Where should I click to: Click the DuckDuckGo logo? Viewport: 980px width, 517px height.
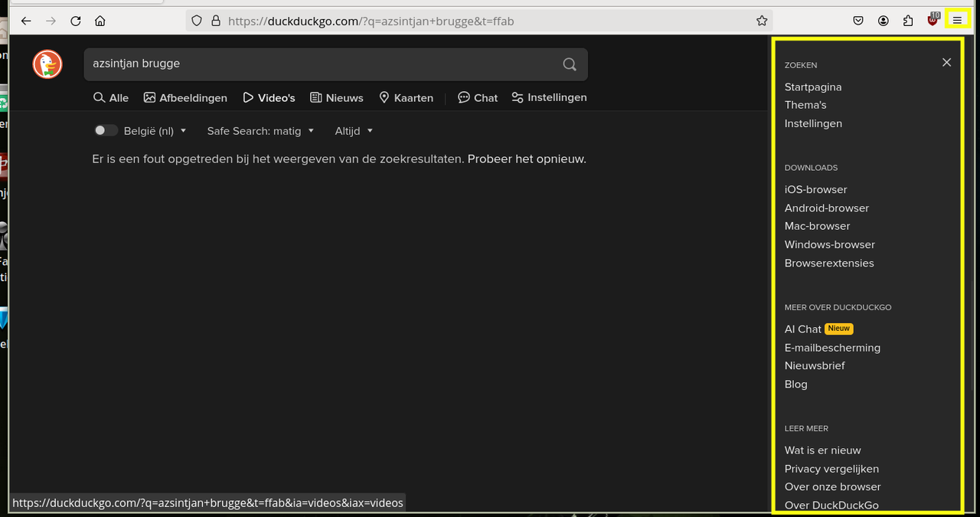[47, 64]
